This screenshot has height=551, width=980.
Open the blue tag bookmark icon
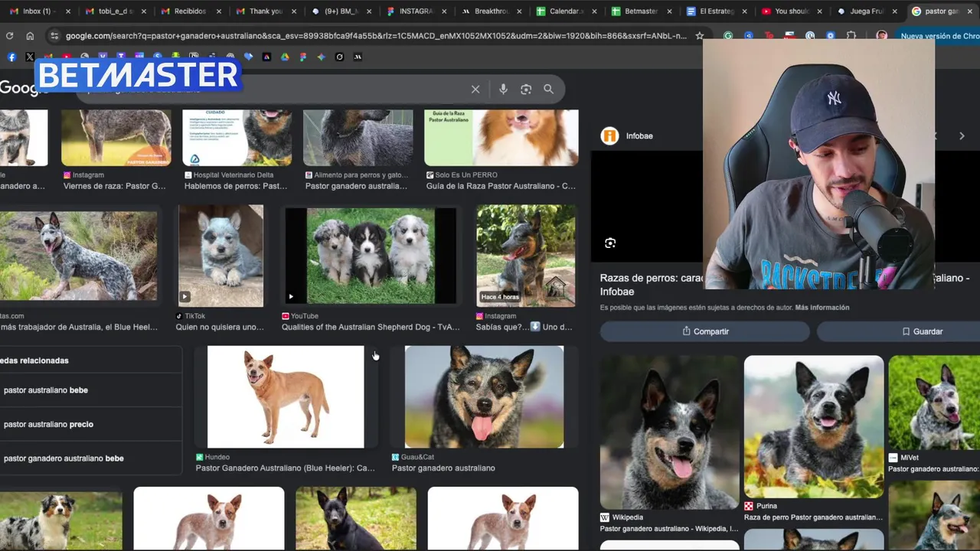point(248,57)
